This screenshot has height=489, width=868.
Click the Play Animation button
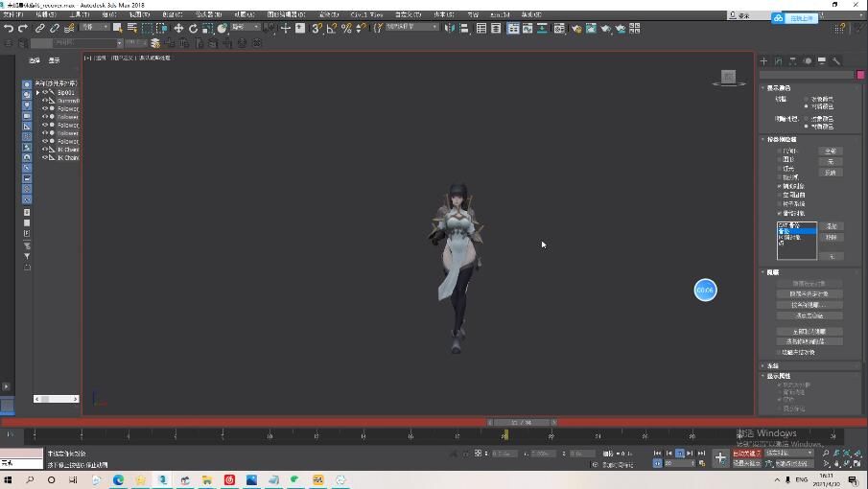(x=680, y=453)
